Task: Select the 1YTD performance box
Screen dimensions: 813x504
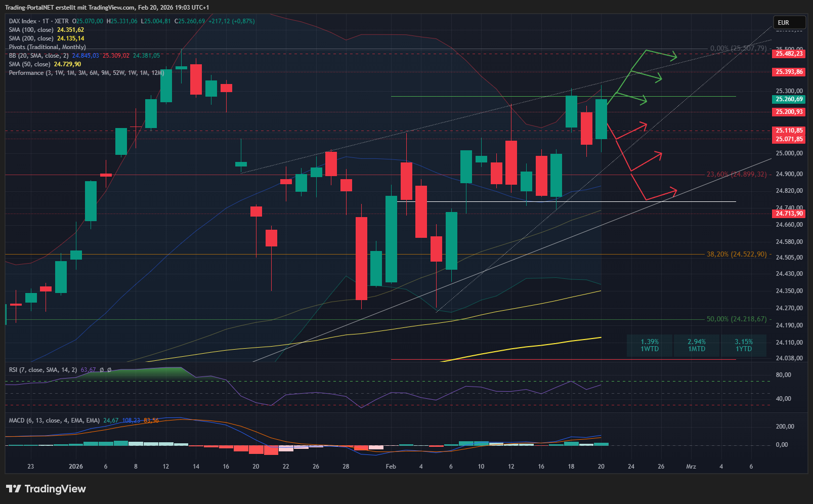Action: tap(743, 345)
